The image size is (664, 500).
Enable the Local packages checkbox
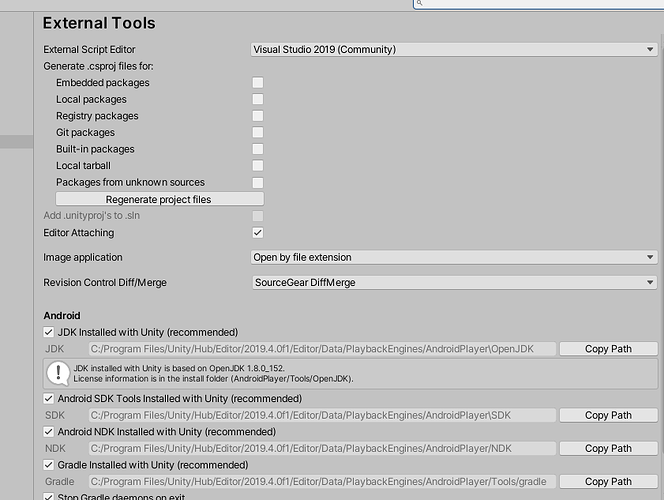tap(257, 99)
